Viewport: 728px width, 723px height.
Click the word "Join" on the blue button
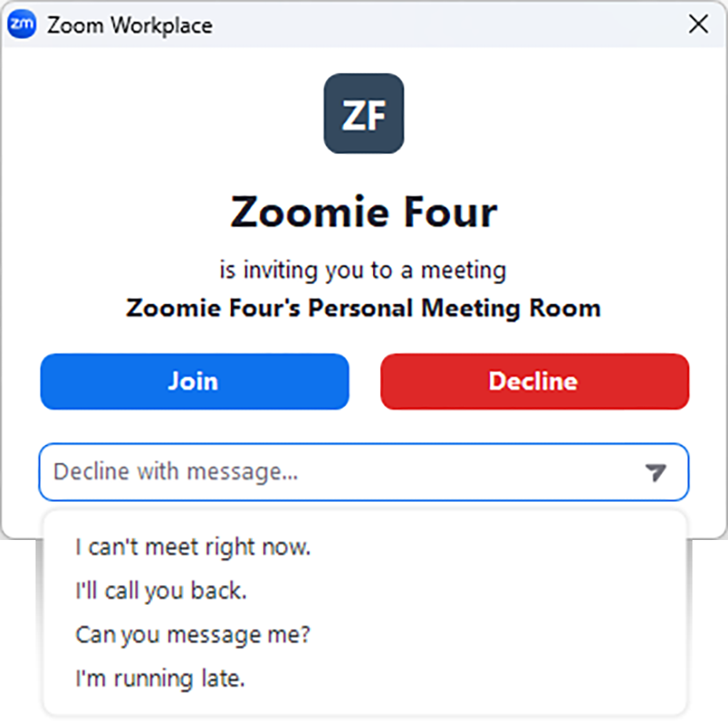coord(194,382)
